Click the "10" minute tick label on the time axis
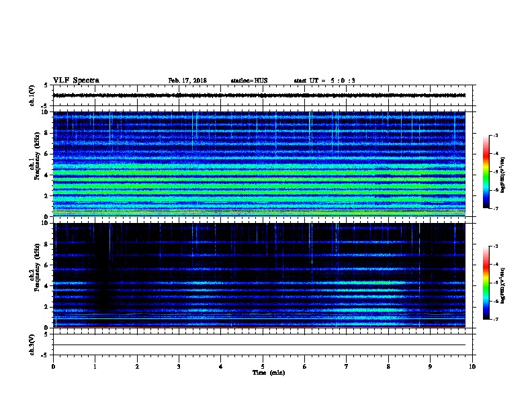Image resolution: width=532 pixels, height=411 pixels. (x=472, y=366)
